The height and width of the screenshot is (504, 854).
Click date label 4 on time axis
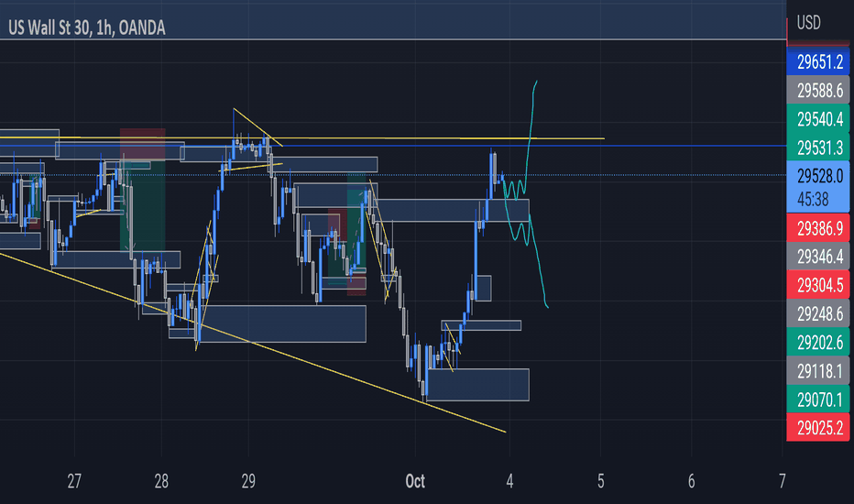(509, 481)
